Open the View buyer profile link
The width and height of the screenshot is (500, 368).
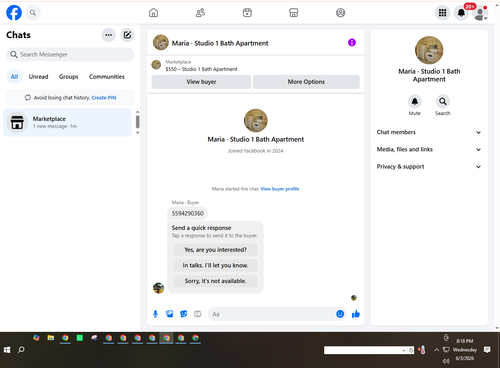point(280,189)
